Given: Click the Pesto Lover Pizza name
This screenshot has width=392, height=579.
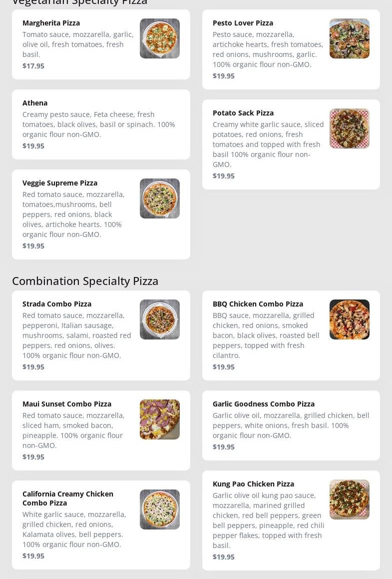Looking at the screenshot, I should tap(243, 23).
